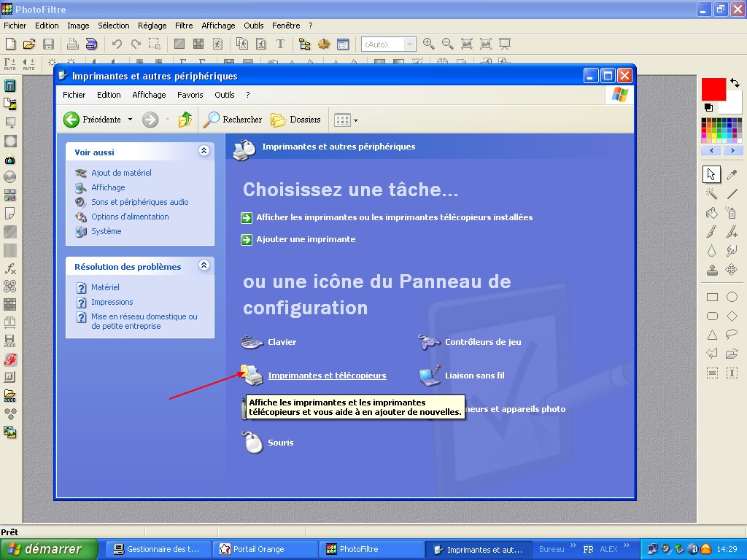This screenshot has width=747, height=560.
Task: Open the Favoris menu
Action: coord(190,95)
